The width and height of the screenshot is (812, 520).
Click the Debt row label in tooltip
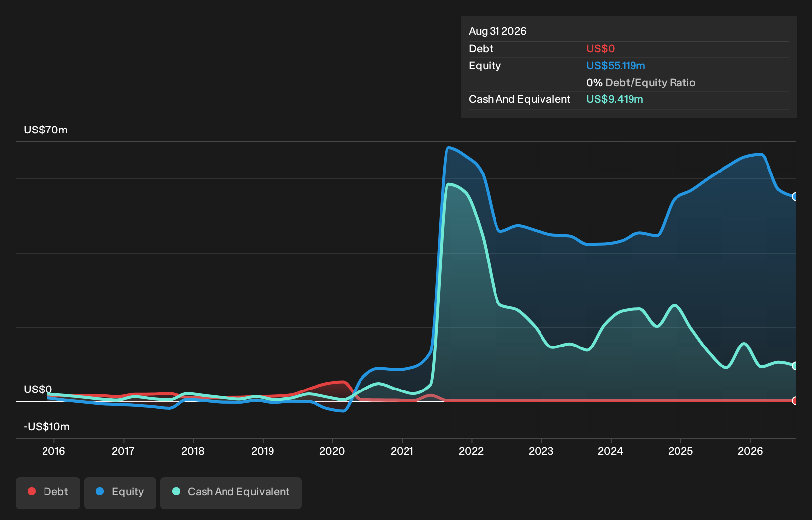point(481,49)
